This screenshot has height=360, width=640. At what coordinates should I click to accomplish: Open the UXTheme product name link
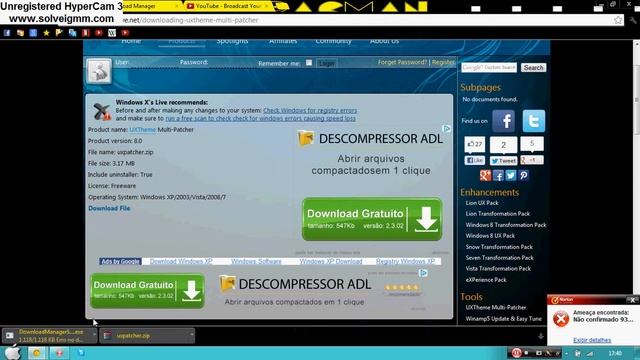142,129
